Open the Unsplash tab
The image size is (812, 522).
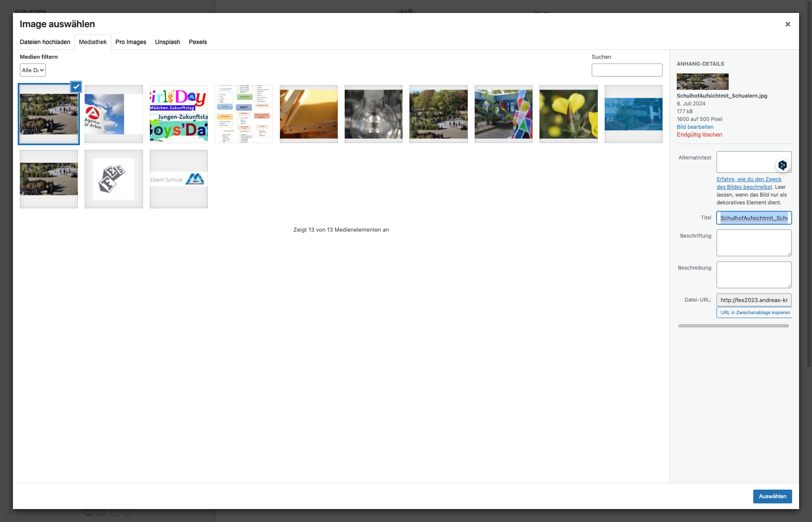168,42
